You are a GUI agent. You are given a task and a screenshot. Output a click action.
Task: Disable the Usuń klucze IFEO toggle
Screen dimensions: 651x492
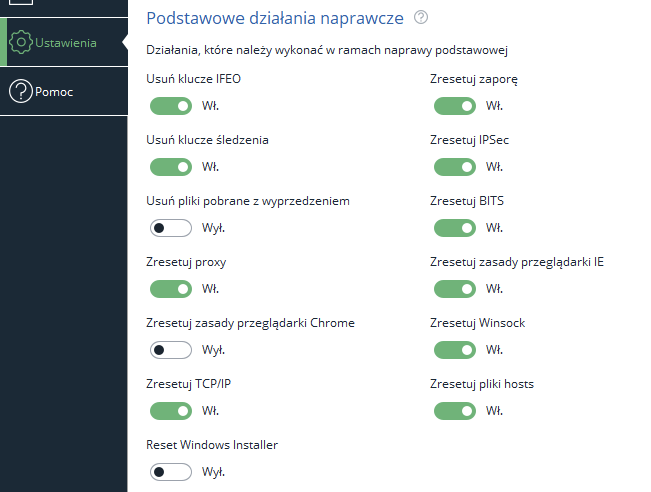tap(170, 105)
